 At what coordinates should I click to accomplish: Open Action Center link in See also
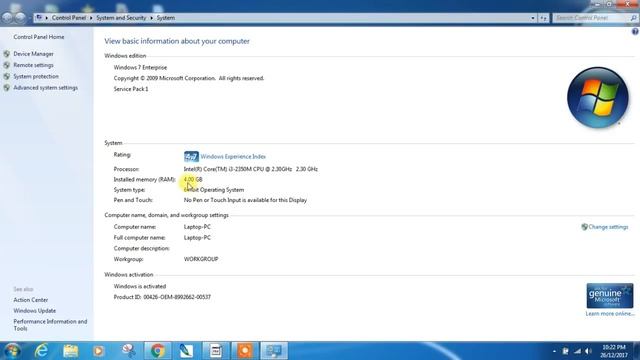tap(31, 300)
